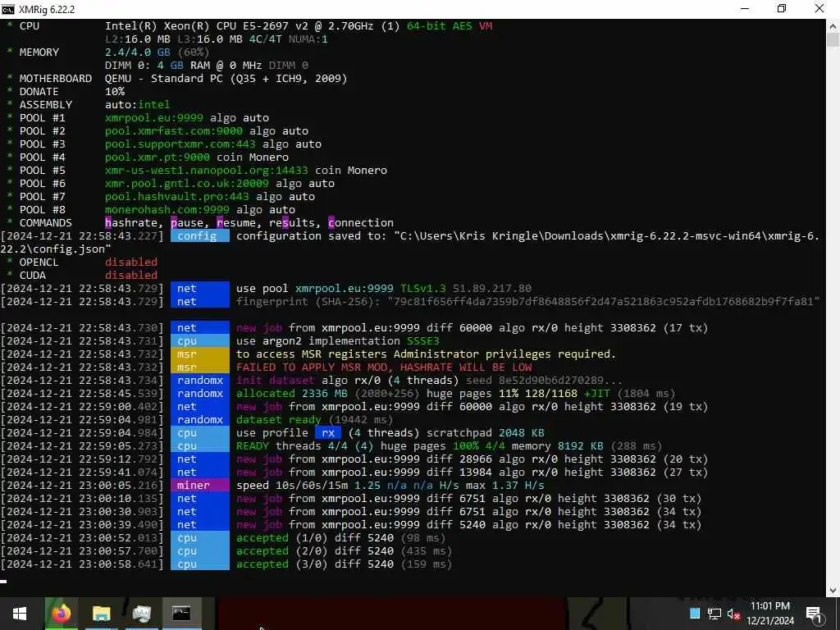Click 'disabled' next to OPENCL
The height and width of the screenshot is (630, 840).
pyautogui.click(x=131, y=262)
